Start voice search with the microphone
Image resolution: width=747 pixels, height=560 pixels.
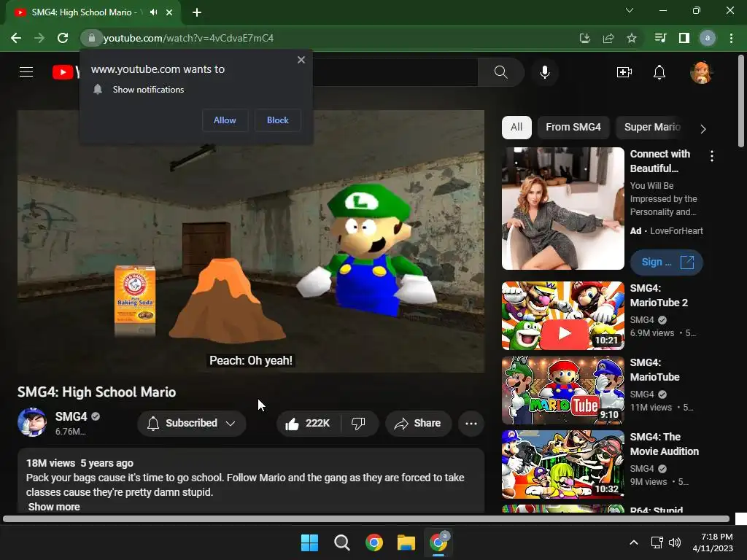pyautogui.click(x=544, y=72)
